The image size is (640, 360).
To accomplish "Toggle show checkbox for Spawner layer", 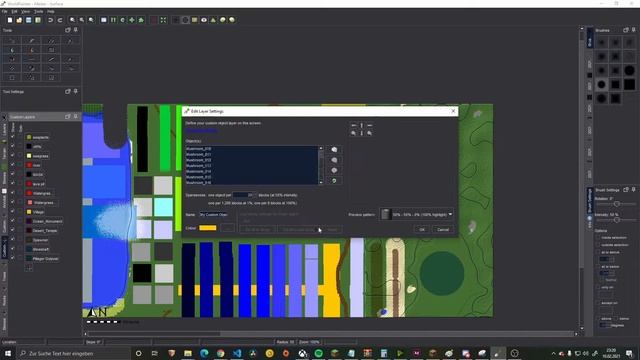I will [13, 240].
